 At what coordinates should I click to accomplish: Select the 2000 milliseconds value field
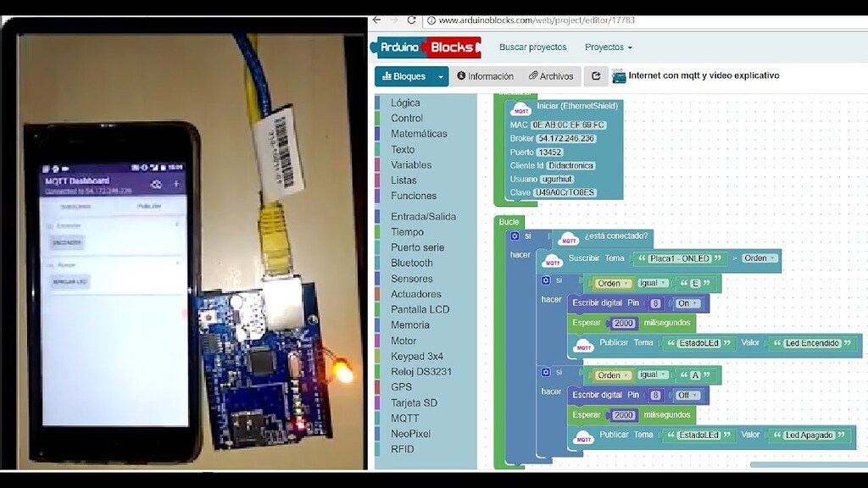[624, 323]
